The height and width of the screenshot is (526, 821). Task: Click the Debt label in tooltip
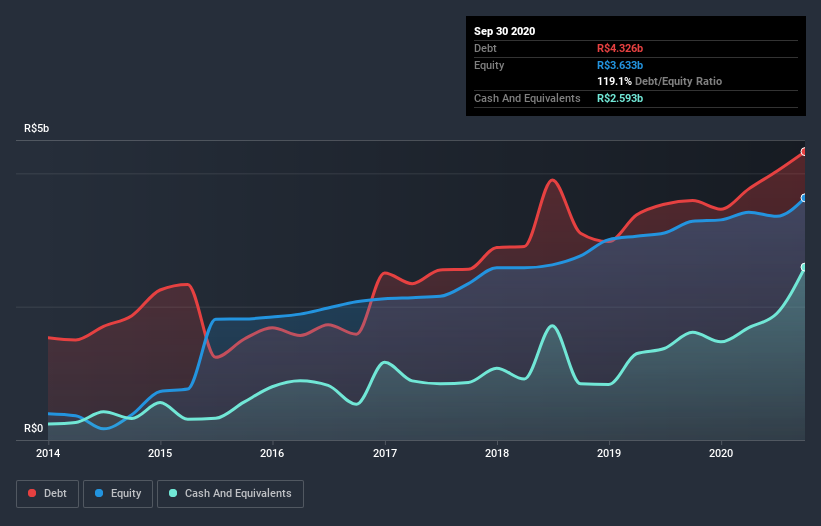point(485,48)
